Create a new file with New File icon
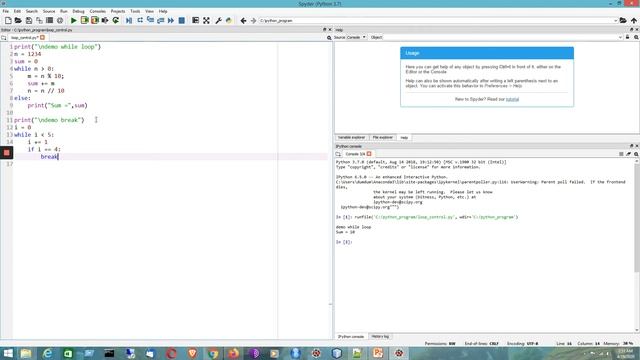Viewport: 640px width, 360px height. (8, 20)
